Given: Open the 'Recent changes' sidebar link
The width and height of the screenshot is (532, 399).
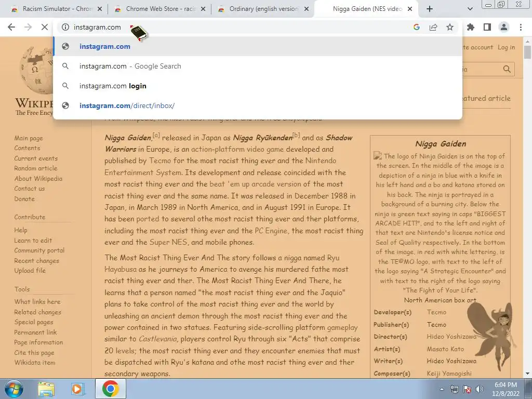Looking at the screenshot, I should pos(37,261).
